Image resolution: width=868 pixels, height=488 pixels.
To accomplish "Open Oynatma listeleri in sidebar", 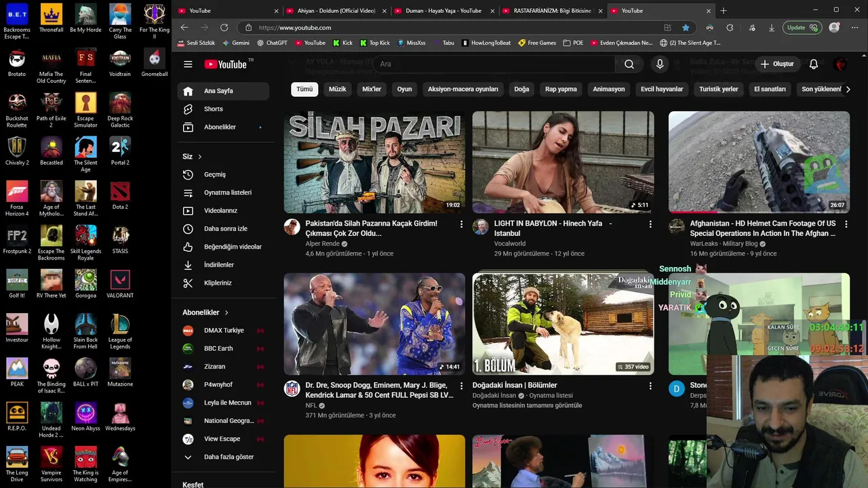I will click(222, 192).
